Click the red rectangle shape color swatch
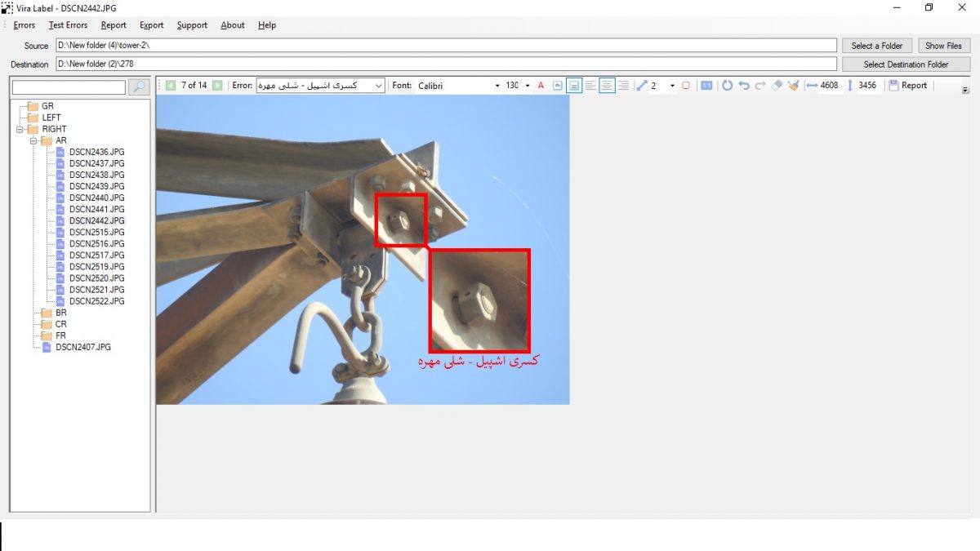The image size is (980, 551). [x=686, y=86]
